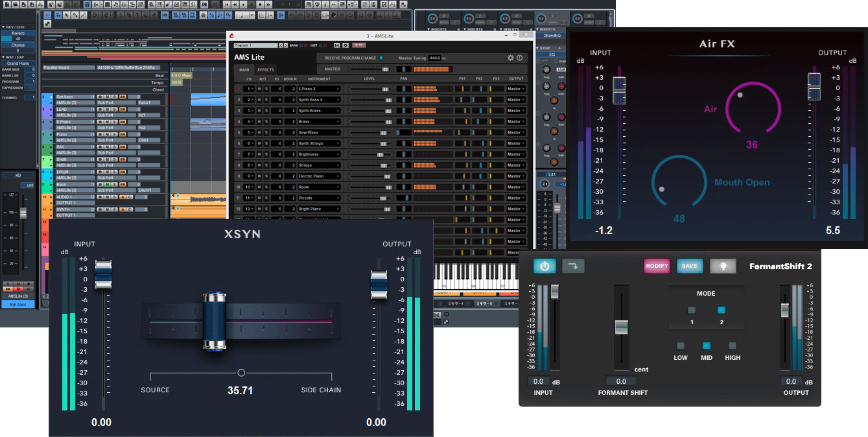868x437 pixels.
Task: Select Mode 2 in FormantShift 2
Action: coord(721,310)
